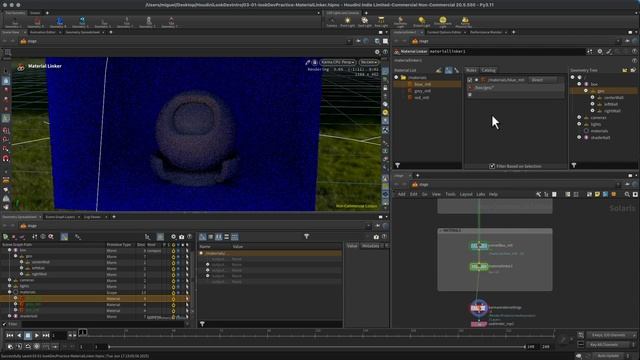Click network editor search magnifier icon

point(627,194)
